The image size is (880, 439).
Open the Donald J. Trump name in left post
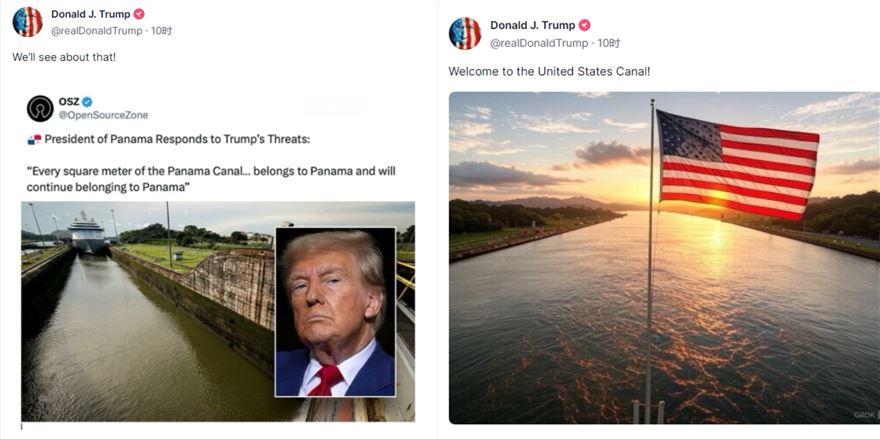pos(90,13)
